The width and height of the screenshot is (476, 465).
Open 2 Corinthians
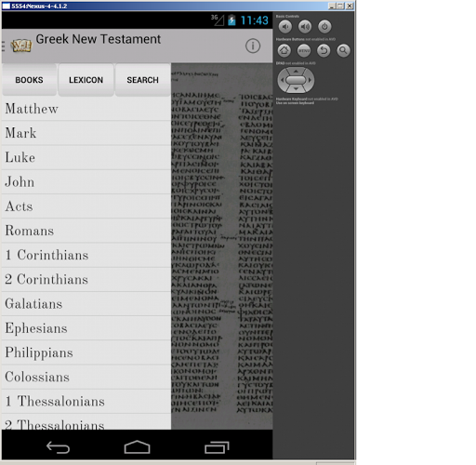pos(86,280)
